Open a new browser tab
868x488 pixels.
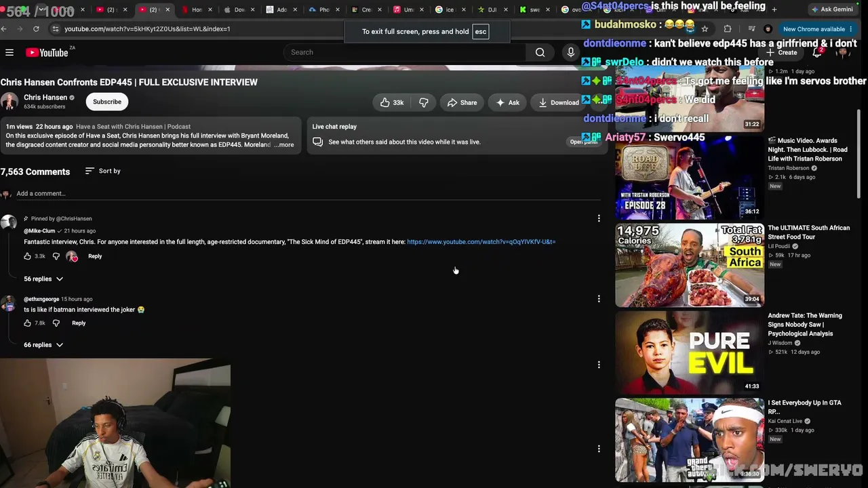pyautogui.click(x=774, y=9)
